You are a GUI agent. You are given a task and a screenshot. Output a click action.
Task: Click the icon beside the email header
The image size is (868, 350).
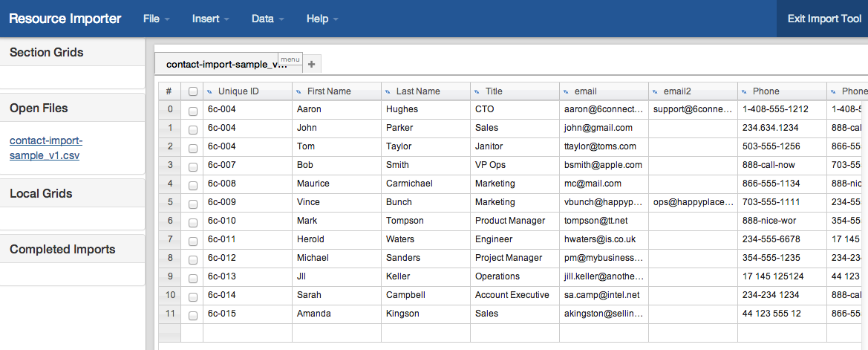566,91
